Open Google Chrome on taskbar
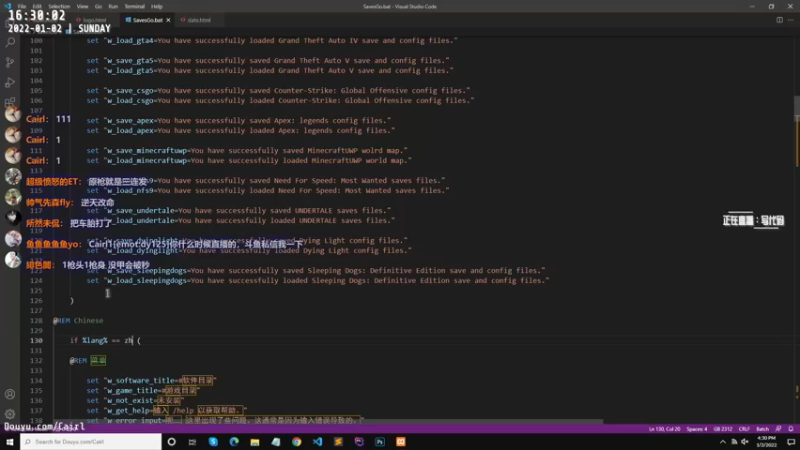 click(x=296, y=442)
